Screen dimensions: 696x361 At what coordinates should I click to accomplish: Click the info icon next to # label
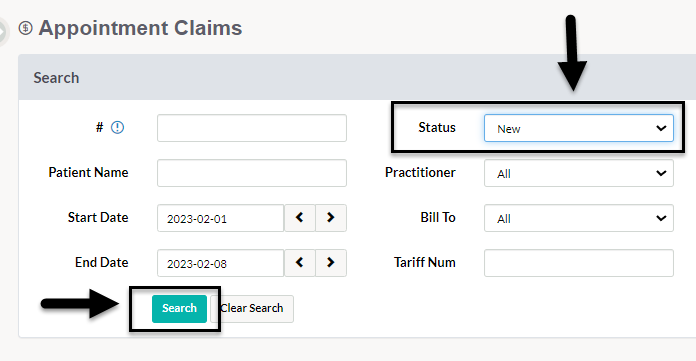[x=117, y=128]
